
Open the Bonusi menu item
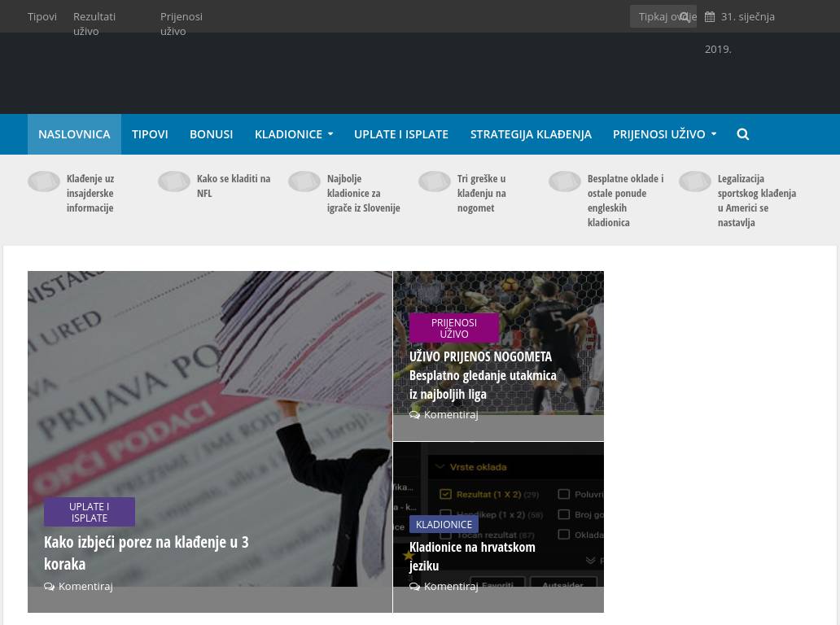click(x=211, y=134)
